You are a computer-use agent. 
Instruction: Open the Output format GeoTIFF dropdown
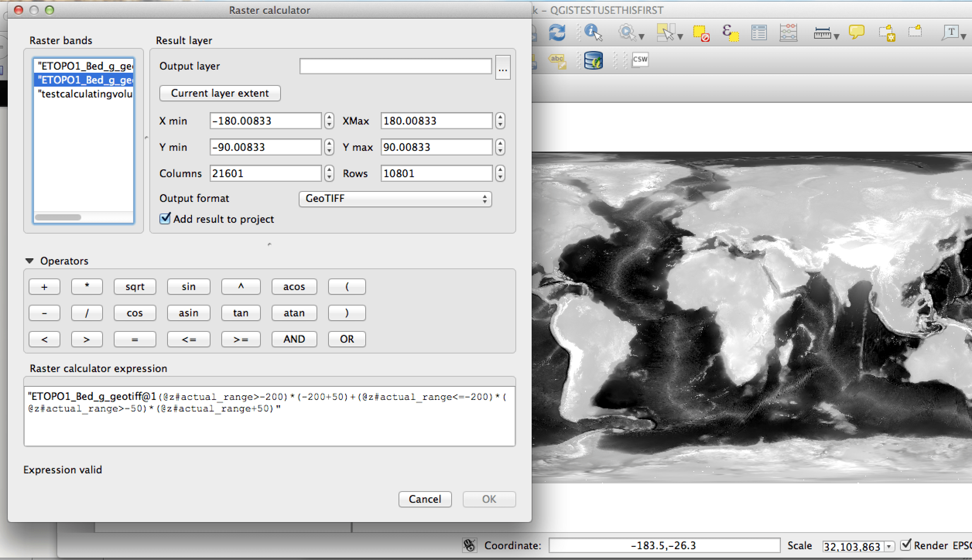[x=395, y=199]
